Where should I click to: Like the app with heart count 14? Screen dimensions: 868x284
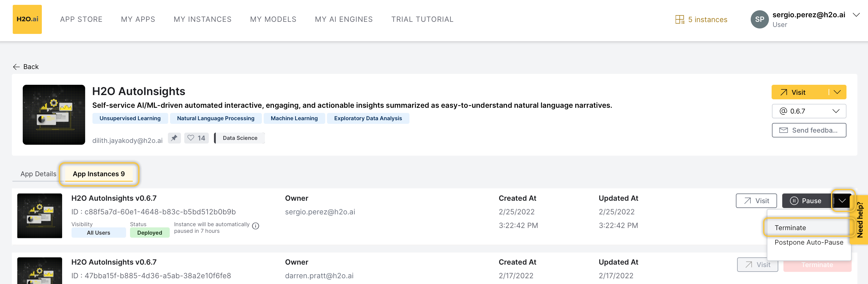point(196,138)
